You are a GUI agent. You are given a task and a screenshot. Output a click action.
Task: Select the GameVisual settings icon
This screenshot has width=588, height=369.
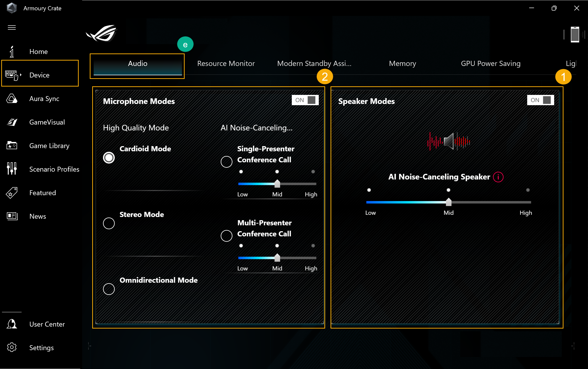pyautogui.click(x=12, y=122)
